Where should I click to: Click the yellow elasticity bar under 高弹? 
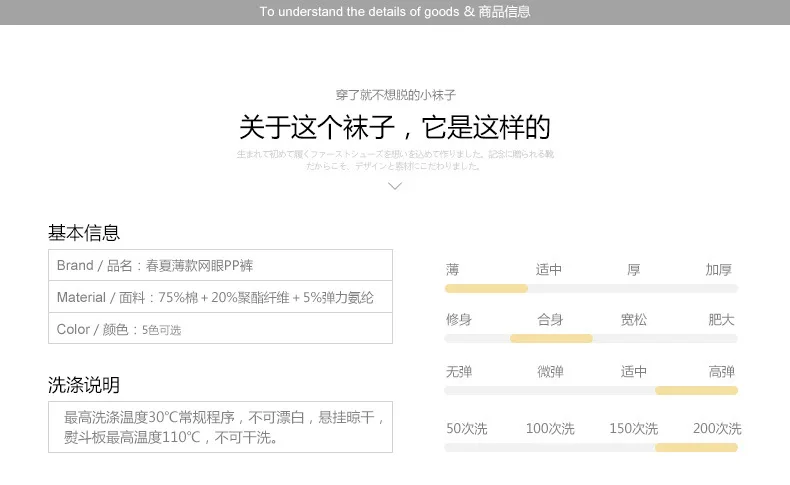(696, 390)
